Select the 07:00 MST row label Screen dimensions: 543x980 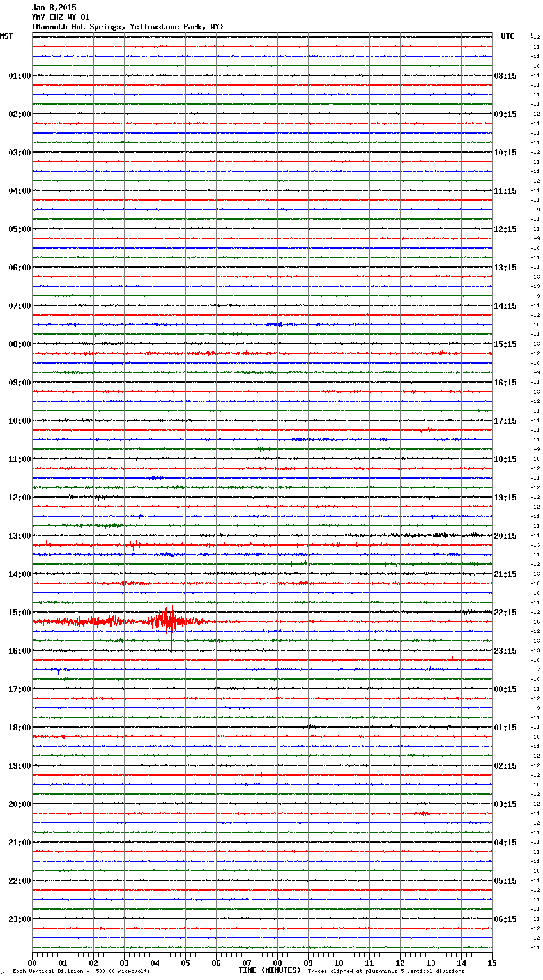[20, 306]
